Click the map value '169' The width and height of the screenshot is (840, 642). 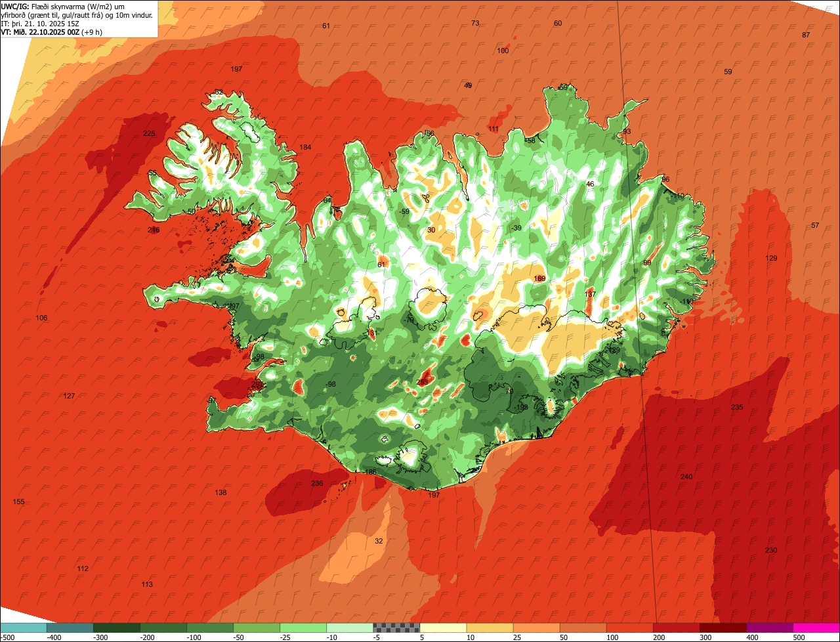pos(539,278)
